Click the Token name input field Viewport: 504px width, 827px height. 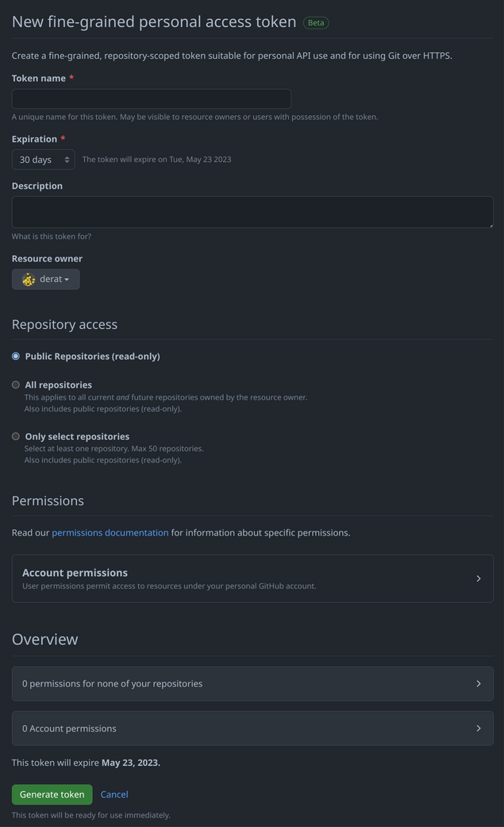tap(151, 98)
